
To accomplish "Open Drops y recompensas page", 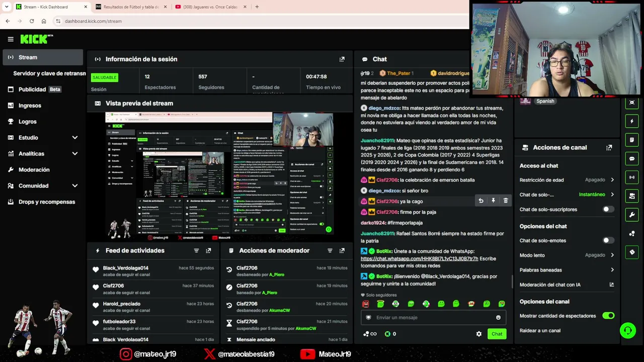I will coord(43,202).
